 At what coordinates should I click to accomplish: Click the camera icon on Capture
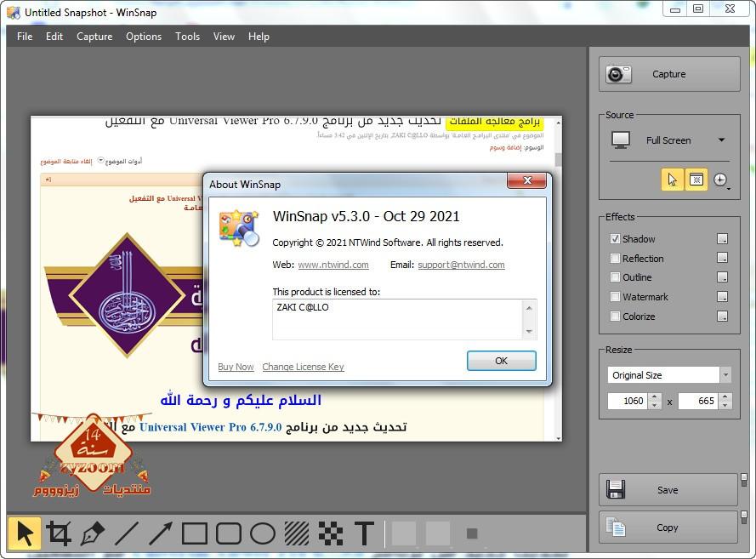618,74
